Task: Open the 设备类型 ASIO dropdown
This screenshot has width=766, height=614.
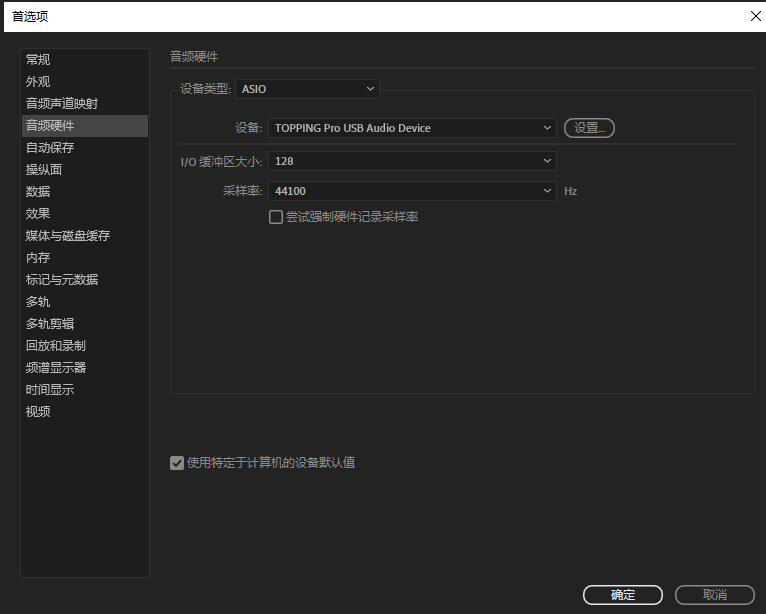Action: click(x=308, y=89)
